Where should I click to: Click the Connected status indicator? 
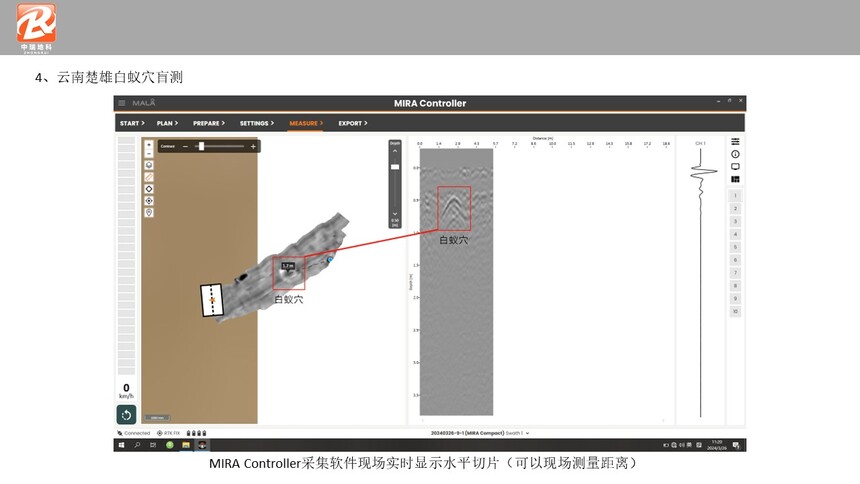pyautogui.click(x=134, y=434)
